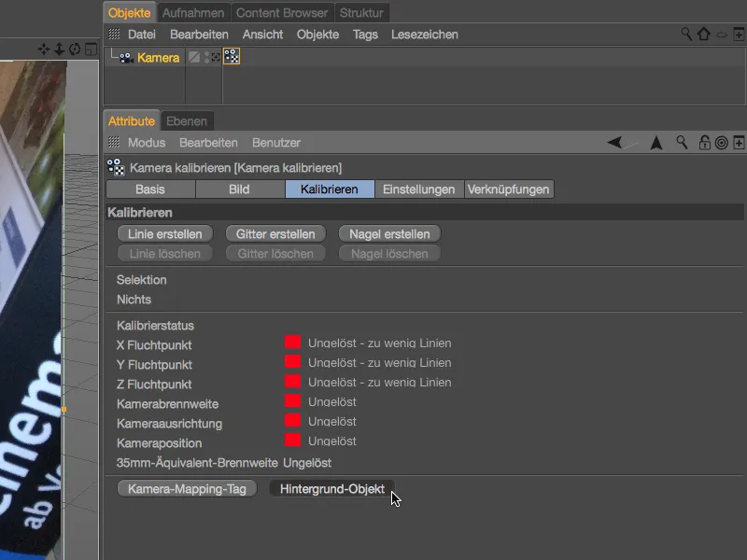
Task: Click Linie erstellen button
Action: [165, 234]
